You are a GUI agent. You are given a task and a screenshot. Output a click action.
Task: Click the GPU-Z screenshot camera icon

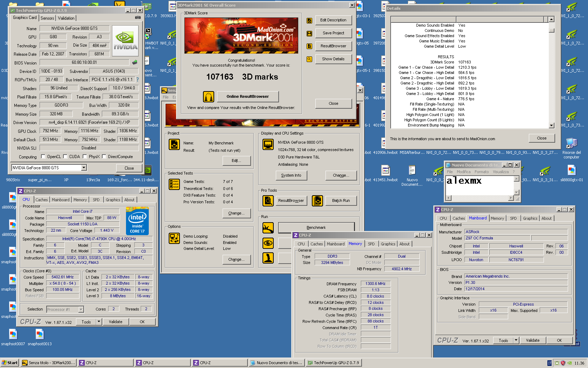pos(138,18)
